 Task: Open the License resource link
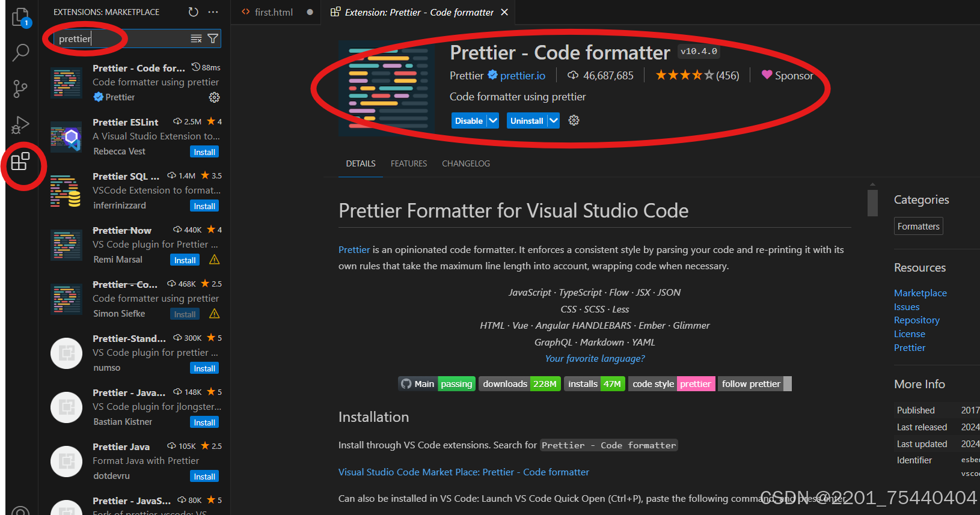910,334
